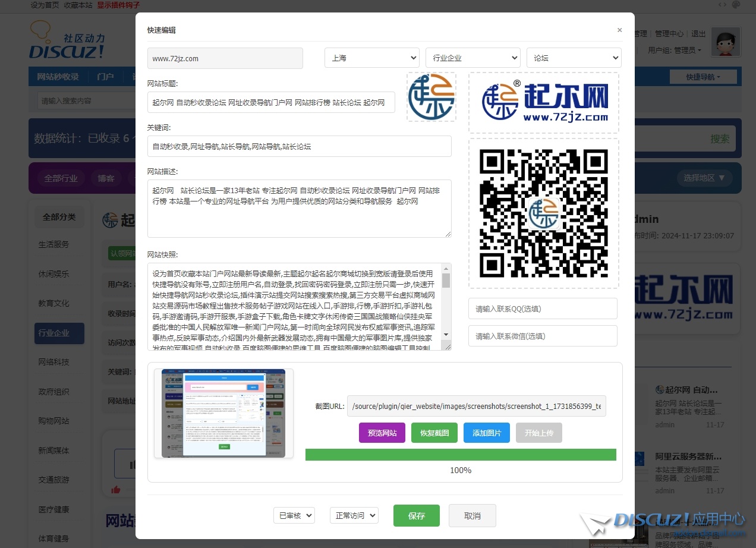Click the 关键词 keywords input field

(299, 146)
